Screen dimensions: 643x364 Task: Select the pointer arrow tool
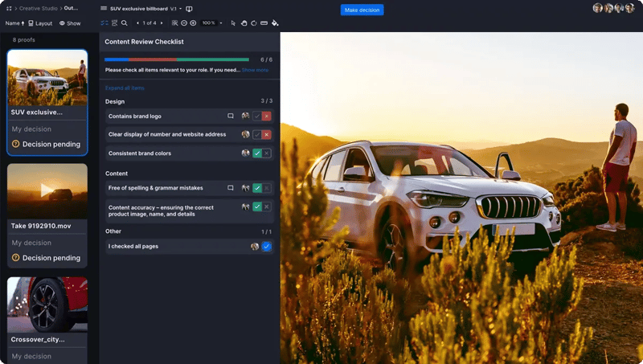pyautogui.click(x=233, y=23)
